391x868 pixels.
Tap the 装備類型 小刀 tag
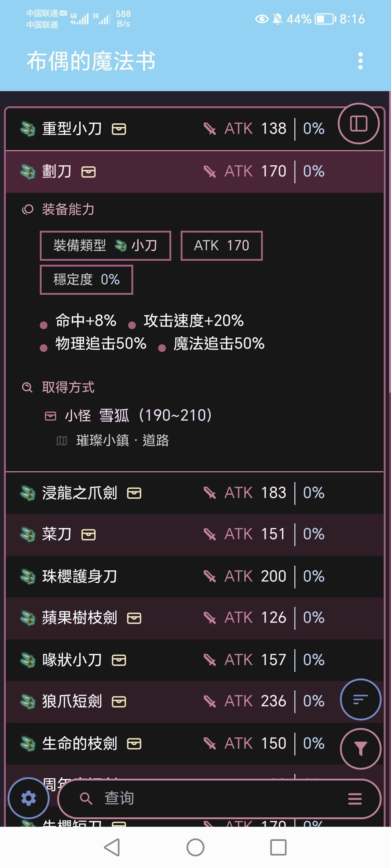105,246
